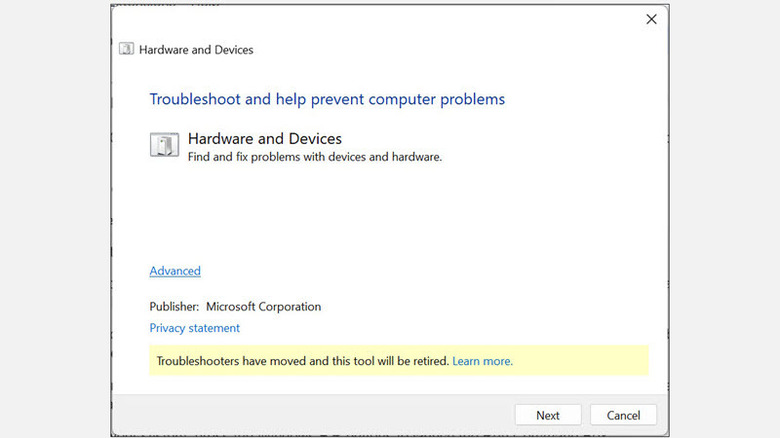Open the Privacy statement link
This screenshot has height=438, width=780.
click(x=195, y=328)
